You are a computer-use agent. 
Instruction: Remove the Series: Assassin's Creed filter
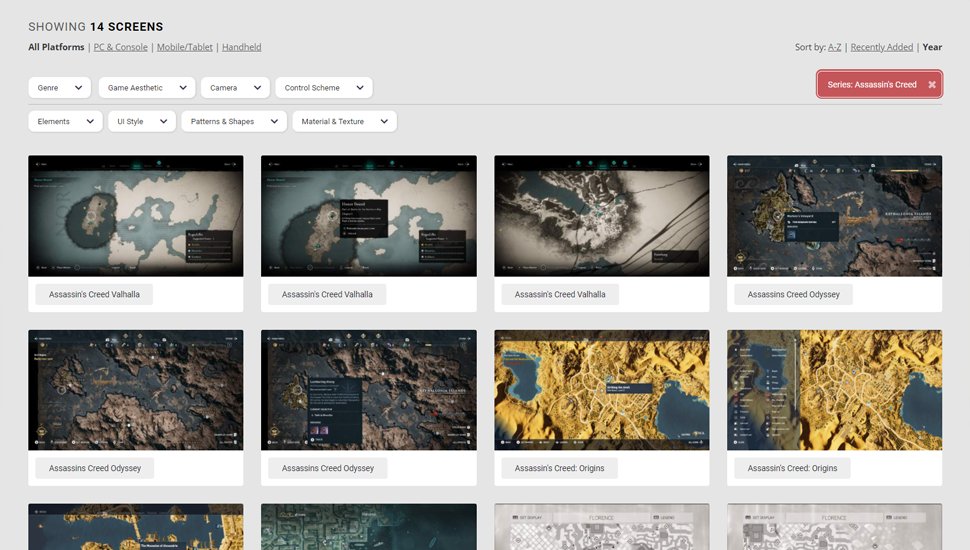932,85
